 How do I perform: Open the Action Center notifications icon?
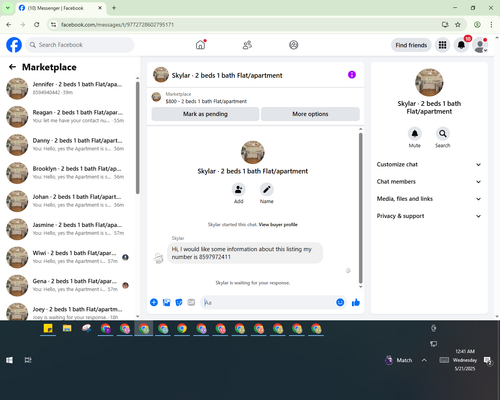488,360
